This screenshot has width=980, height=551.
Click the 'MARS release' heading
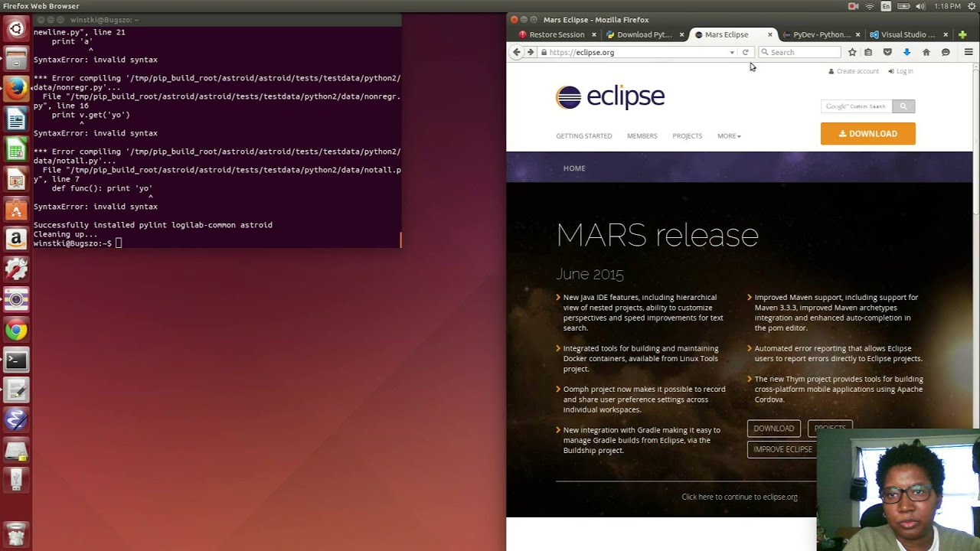click(x=657, y=235)
